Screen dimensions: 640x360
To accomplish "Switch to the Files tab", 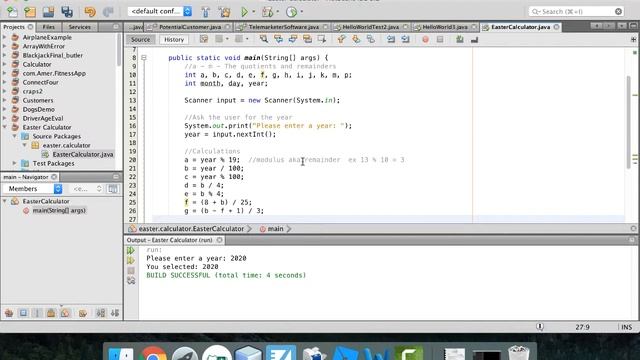I will coord(48,27).
